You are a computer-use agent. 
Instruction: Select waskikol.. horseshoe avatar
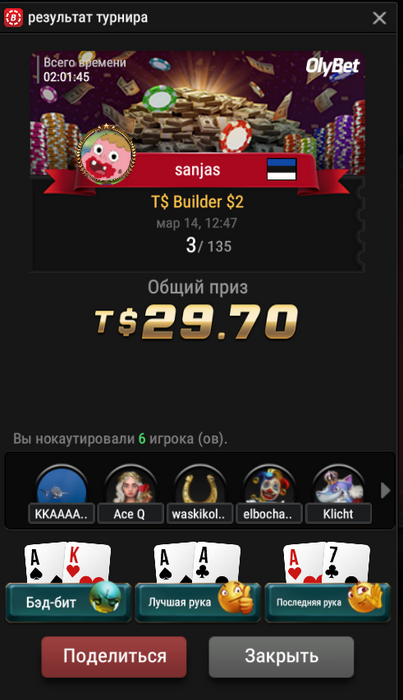[x=199, y=485]
